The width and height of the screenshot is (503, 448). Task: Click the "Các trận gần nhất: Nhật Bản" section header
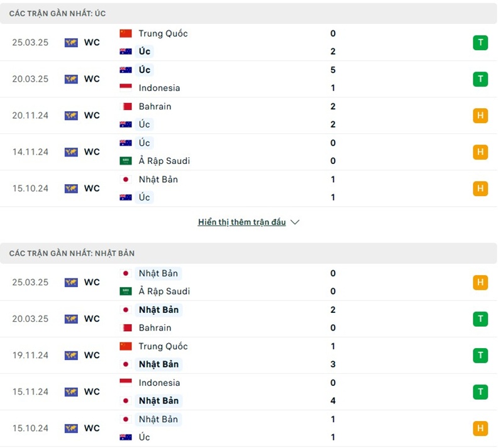pyautogui.click(x=72, y=253)
